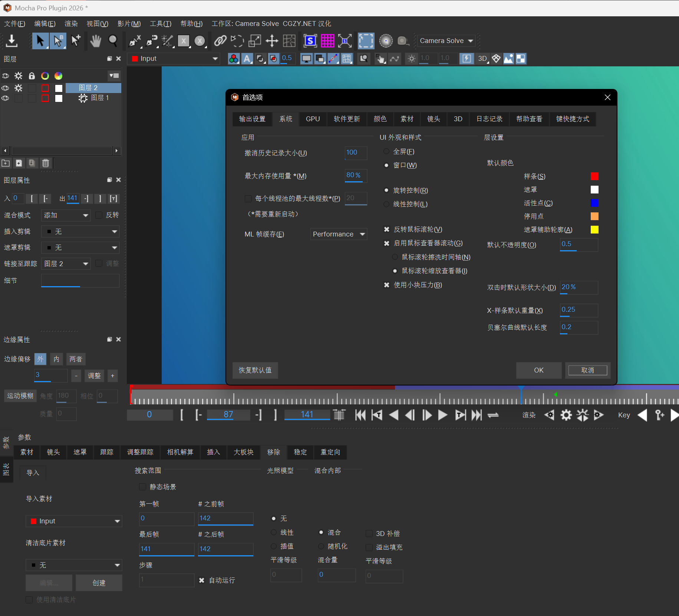This screenshot has width=679, height=616.
Task: Select the Pan hand tool
Action: (96, 41)
